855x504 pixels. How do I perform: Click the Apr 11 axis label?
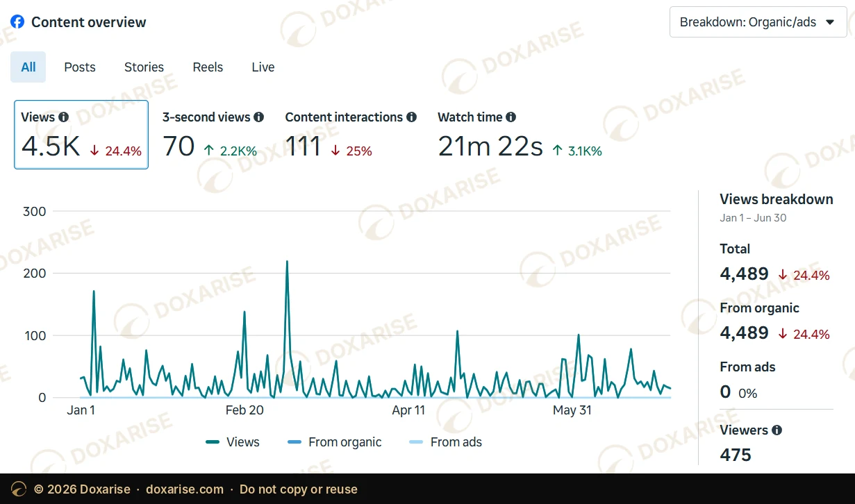point(408,410)
